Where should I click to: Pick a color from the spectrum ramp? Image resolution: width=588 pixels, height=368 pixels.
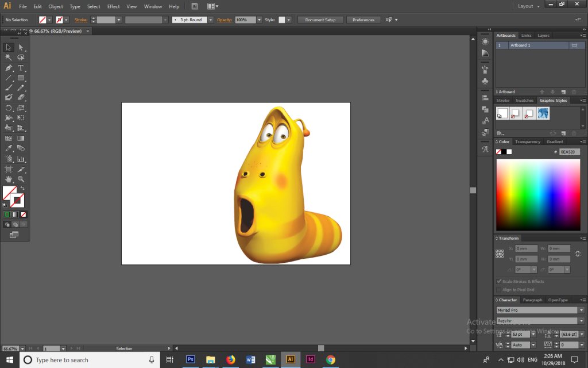[537, 194]
